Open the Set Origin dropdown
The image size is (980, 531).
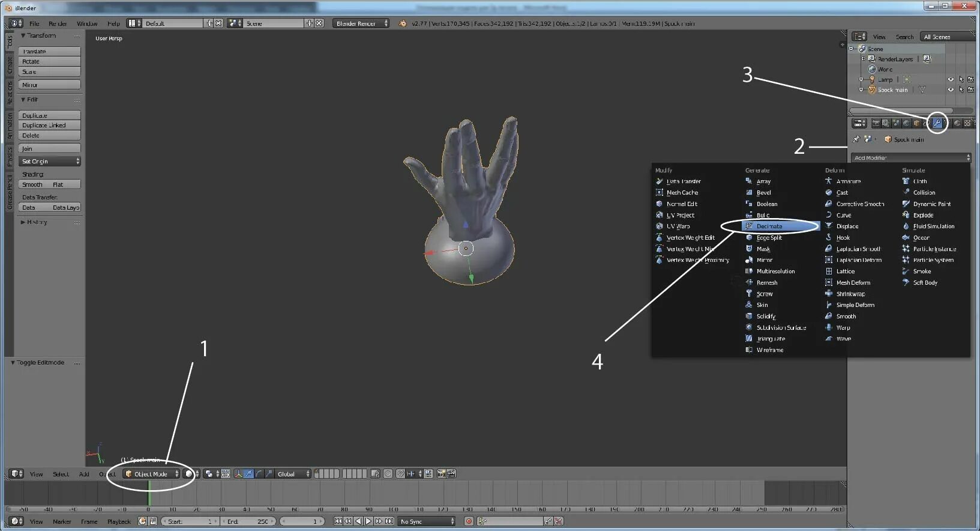click(50, 161)
